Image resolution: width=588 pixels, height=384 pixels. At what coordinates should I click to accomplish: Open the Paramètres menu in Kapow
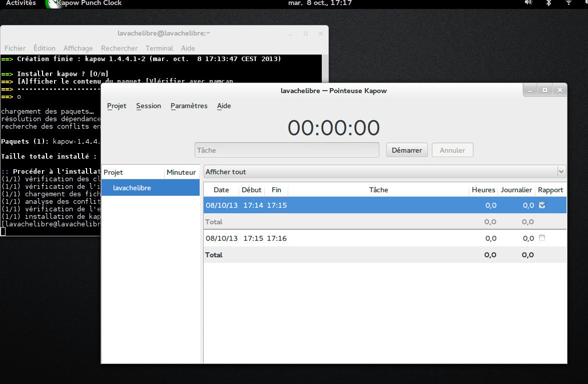tap(189, 106)
